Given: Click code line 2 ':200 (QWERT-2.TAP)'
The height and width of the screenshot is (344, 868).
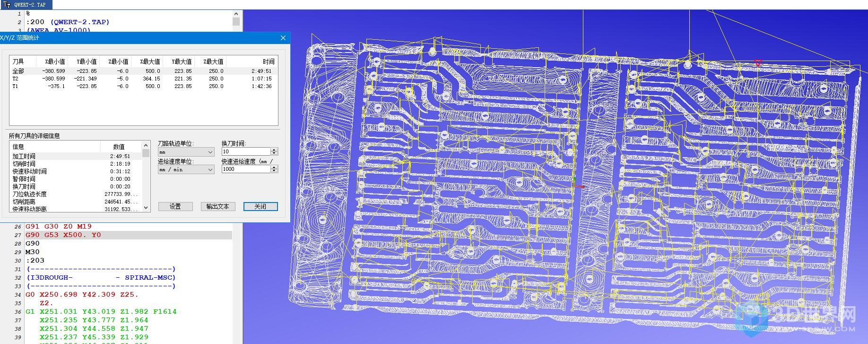Looking at the screenshot, I should pyautogui.click(x=68, y=22).
